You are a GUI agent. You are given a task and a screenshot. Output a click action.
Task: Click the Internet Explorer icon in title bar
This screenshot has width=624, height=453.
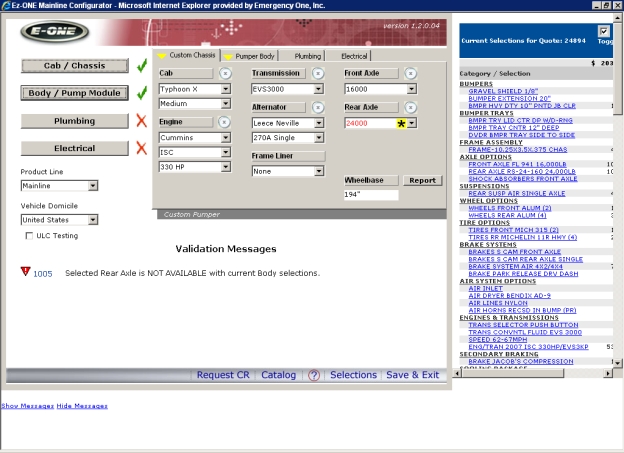click(x=6, y=5)
